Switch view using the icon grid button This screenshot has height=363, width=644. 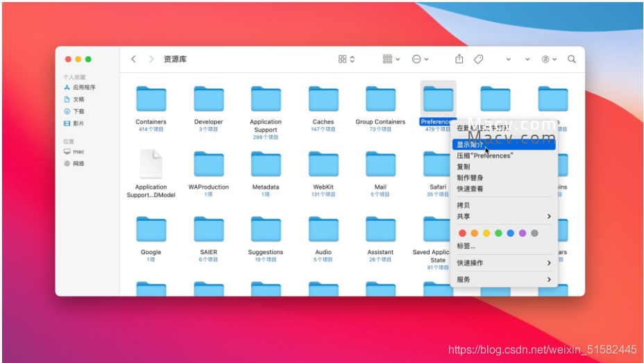346,59
